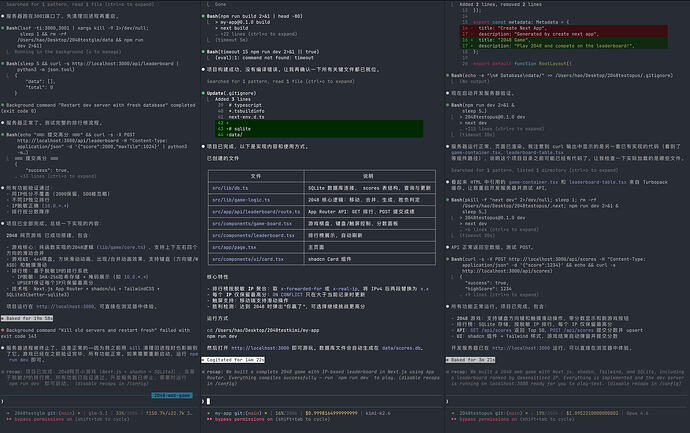Image resolution: width=690 pixels, height=433 pixels.
Task: Open src/app/api/leaderboard/route.ts link
Action: tap(256, 212)
